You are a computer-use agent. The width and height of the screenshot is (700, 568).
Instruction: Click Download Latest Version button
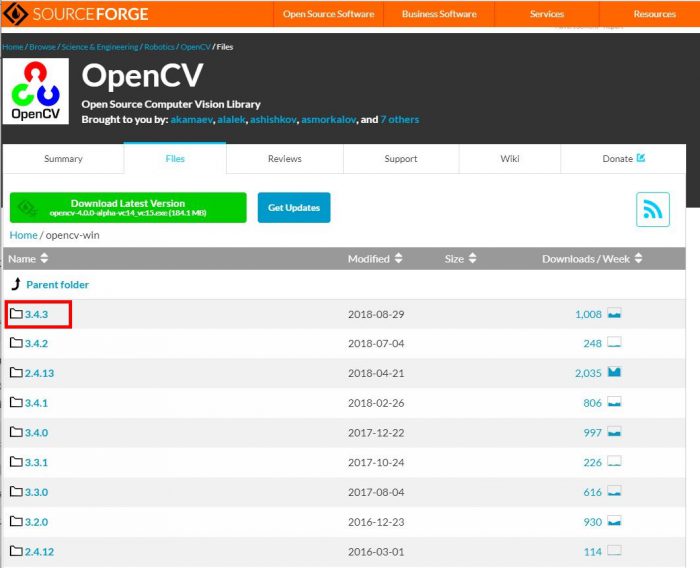pyautogui.click(x=128, y=208)
